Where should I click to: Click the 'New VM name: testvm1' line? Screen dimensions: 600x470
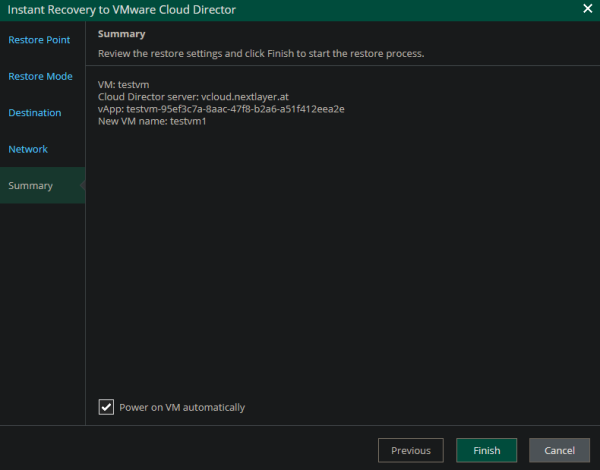[x=152, y=121]
